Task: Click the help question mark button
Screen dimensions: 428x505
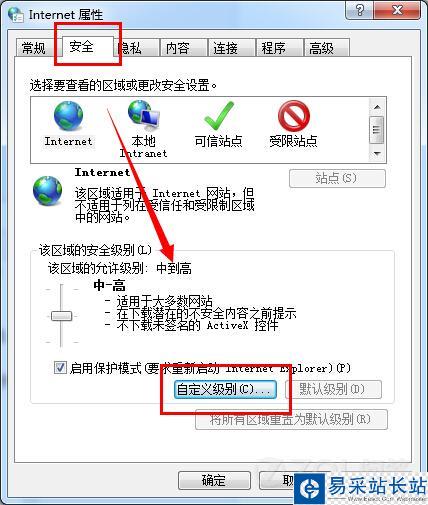Action: [x=360, y=10]
